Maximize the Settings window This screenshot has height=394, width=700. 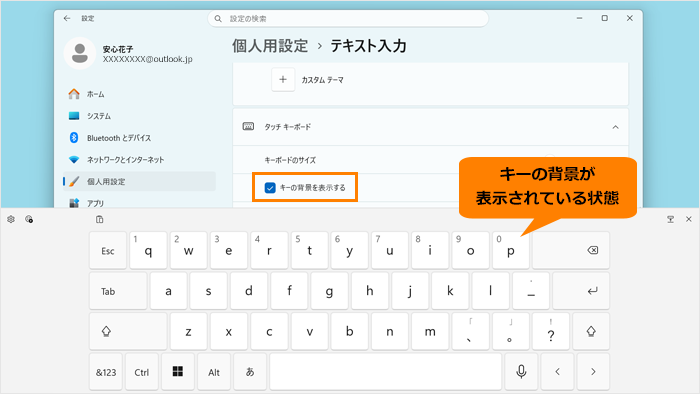[x=604, y=18]
